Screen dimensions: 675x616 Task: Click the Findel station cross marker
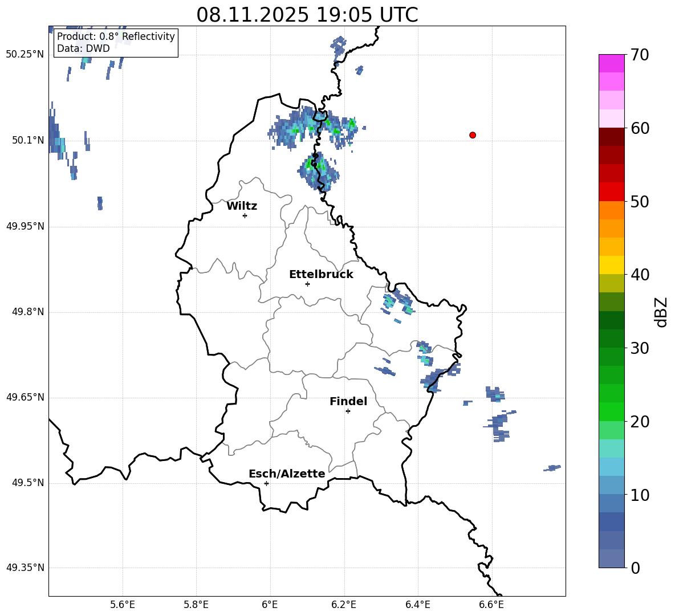348,411
